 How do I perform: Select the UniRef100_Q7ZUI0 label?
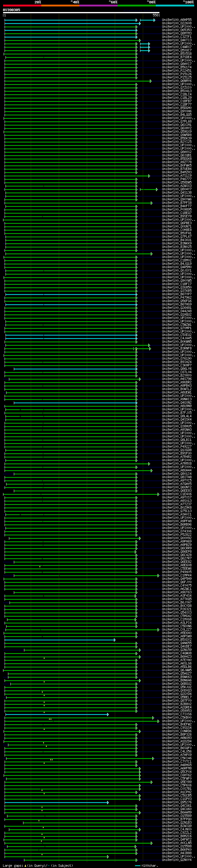(x=177, y=88)
